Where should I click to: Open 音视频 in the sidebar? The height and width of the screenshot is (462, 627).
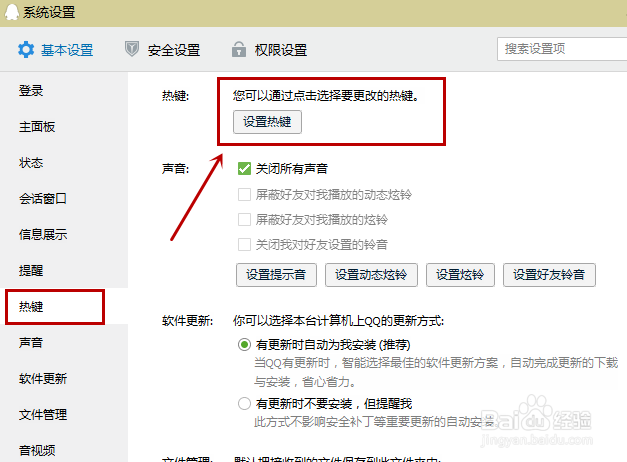point(37,450)
